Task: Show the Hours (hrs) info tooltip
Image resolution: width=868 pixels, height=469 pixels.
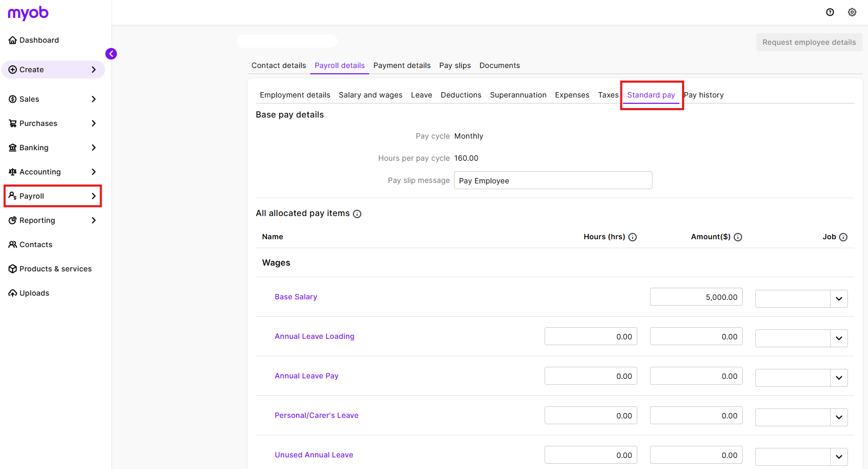Action: tap(633, 237)
